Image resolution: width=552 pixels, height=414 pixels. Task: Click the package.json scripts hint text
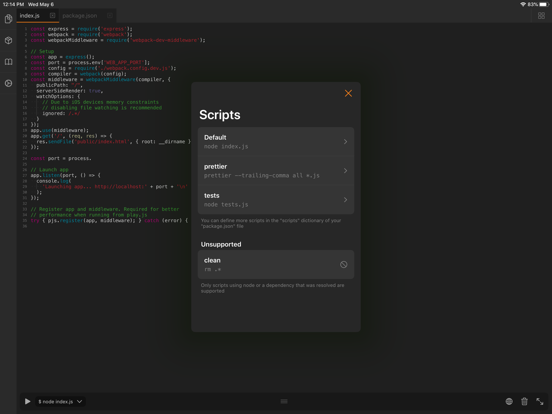[271, 223]
